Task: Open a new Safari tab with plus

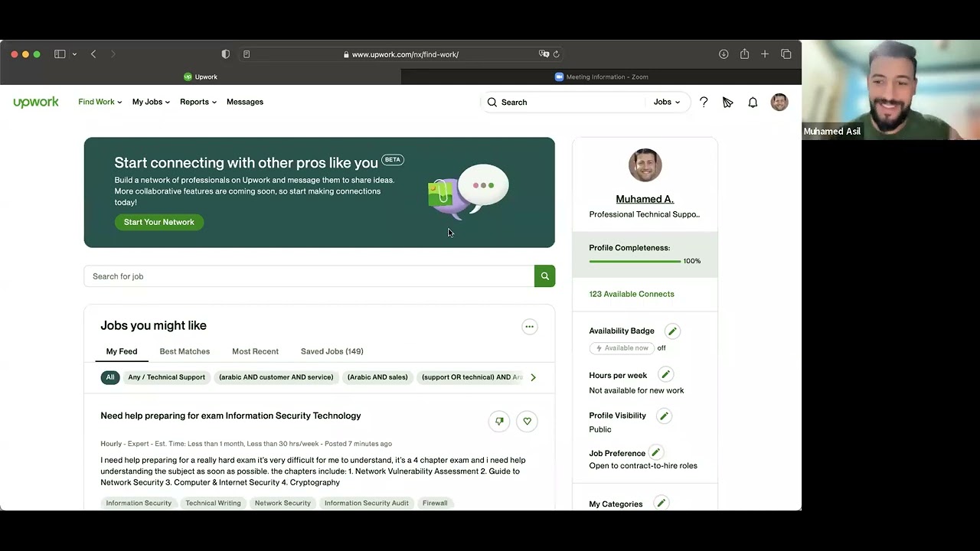Action: click(x=765, y=54)
